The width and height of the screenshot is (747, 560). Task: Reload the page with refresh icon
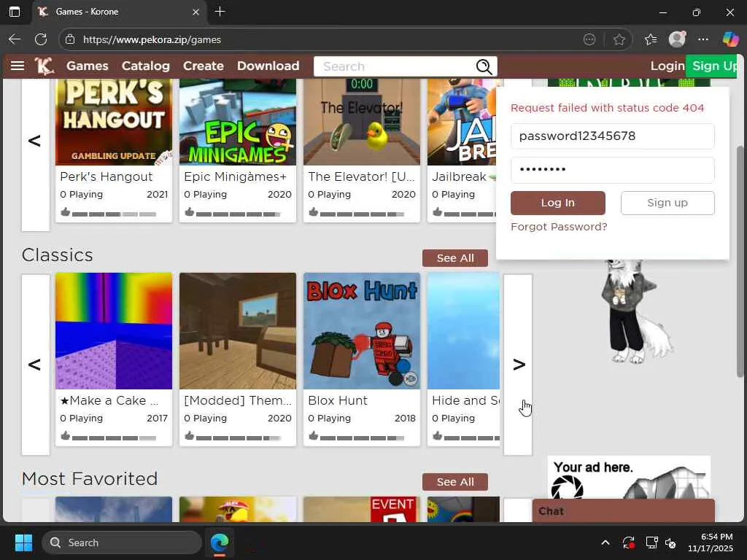[x=41, y=39]
